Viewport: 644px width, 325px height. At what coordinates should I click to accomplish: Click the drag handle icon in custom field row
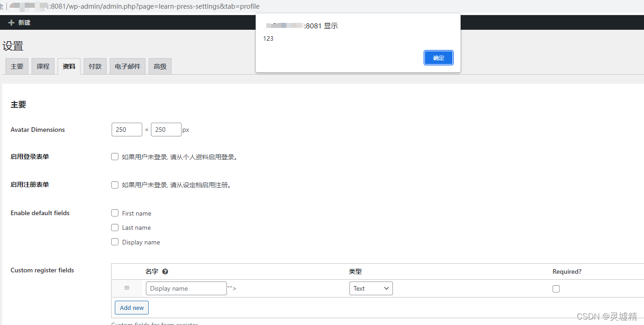(127, 287)
